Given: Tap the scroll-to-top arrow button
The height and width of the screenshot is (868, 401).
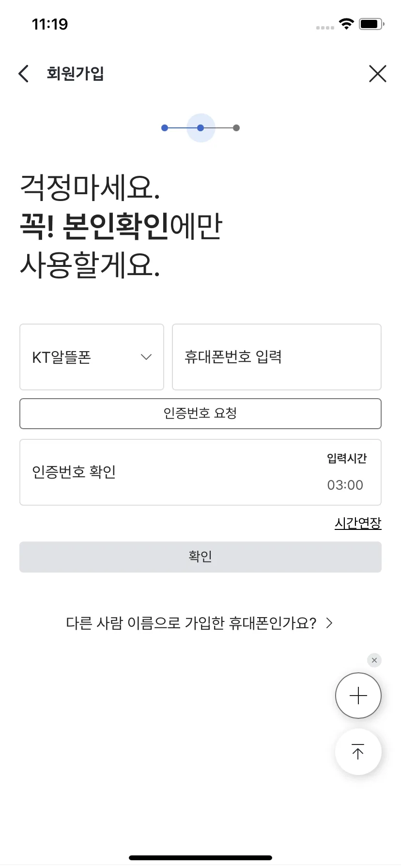Looking at the screenshot, I should 358,752.
